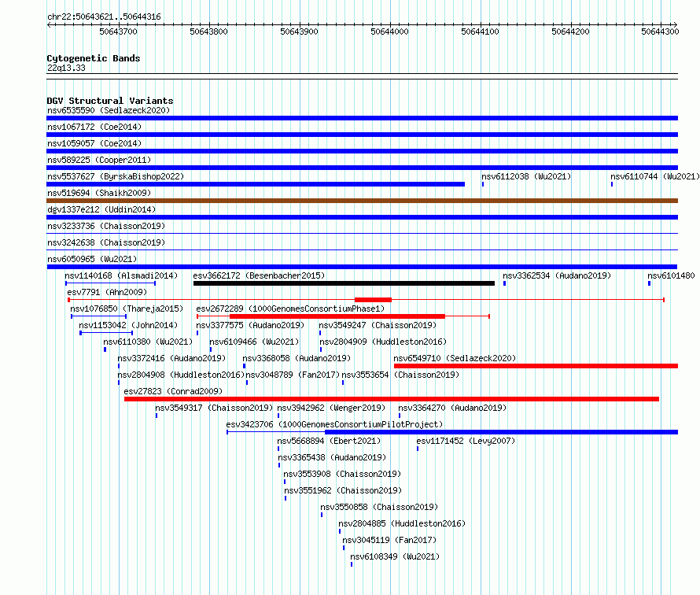Open nsv3549317 (Chaisson2019) label
This screenshot has width=700, height=595.
(214, 408)
